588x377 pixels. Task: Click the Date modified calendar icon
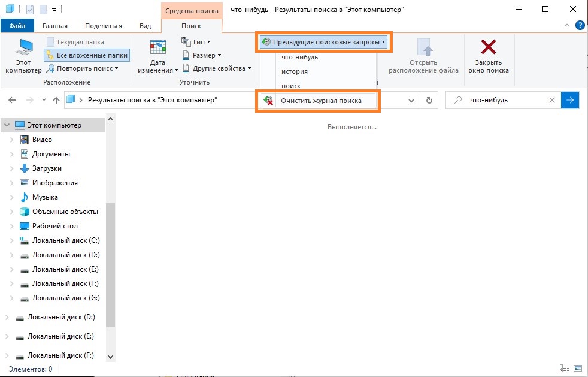pos(158,48)
